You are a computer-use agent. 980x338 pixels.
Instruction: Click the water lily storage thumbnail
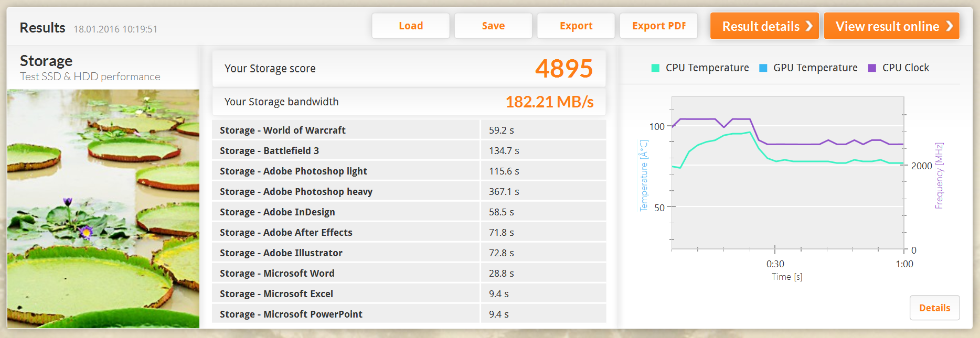pyautogui.click(x=103, y=209)
